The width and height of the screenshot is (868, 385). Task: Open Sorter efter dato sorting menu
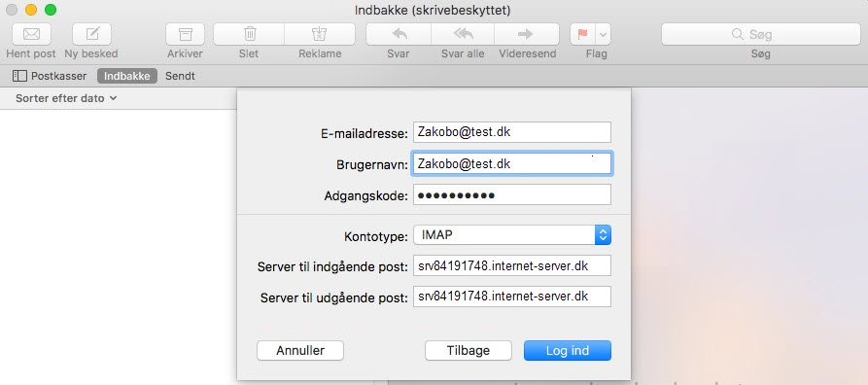pos(66,98)
